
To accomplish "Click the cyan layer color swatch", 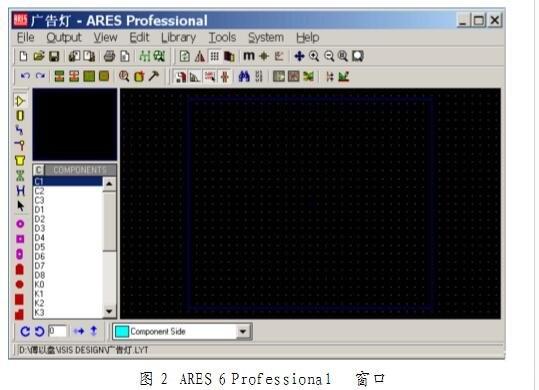I will click(x=122, y=332).
